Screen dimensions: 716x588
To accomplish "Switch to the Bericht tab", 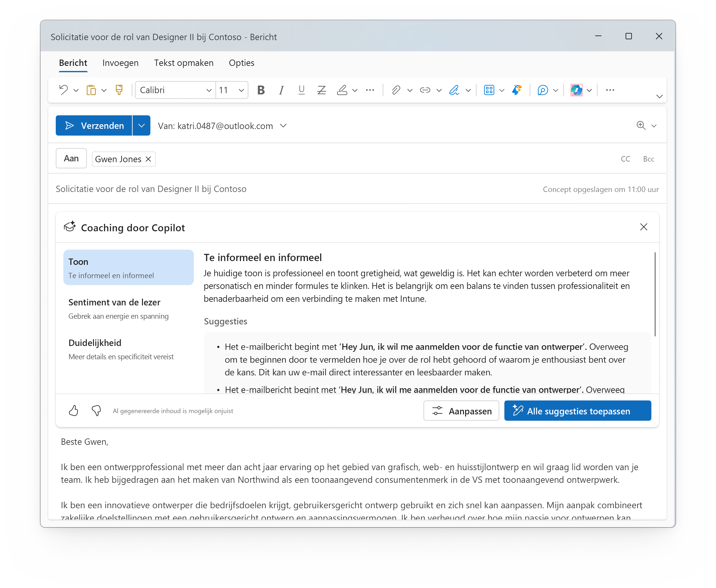I will pos(73,63).
